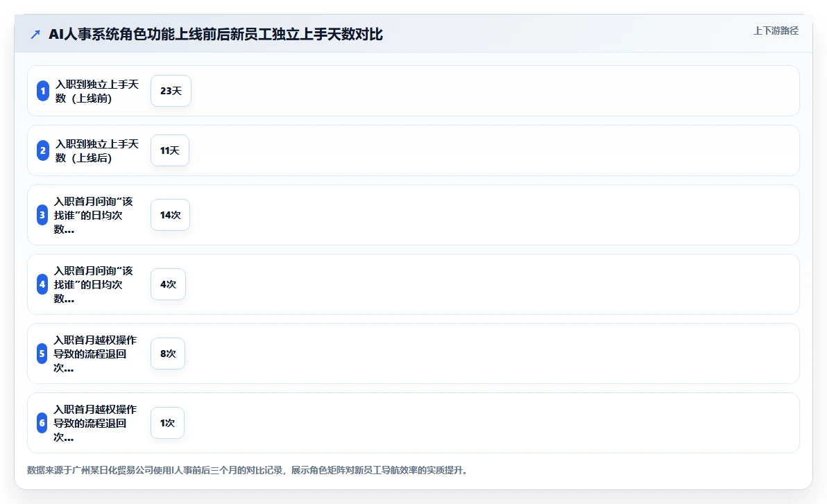Click the 上下游路径 label

[x=776, y=31]
